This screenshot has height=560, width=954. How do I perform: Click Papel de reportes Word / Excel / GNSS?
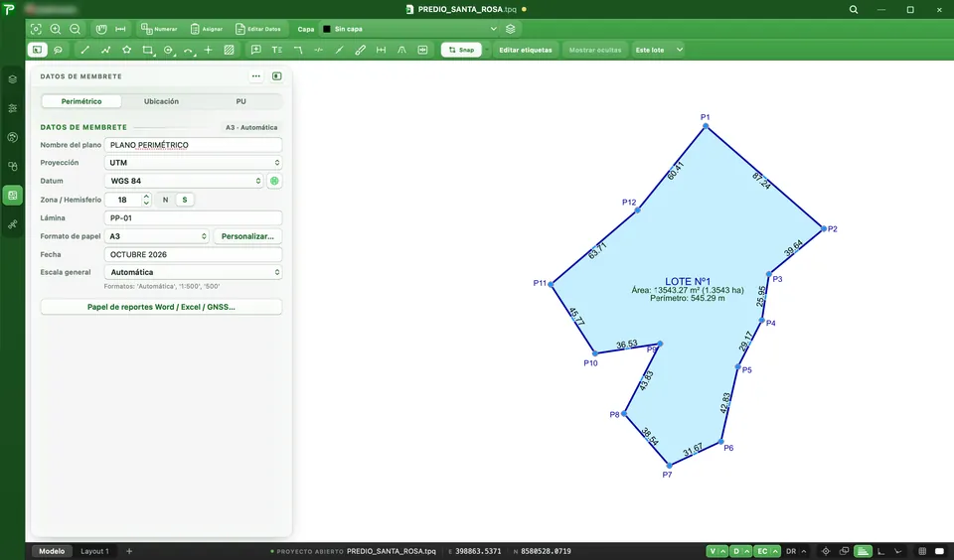(161, 307)
